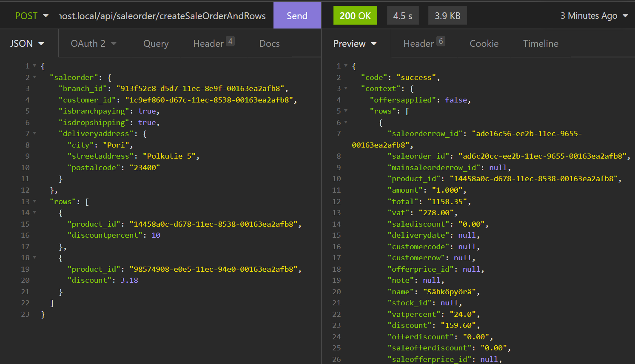The image size is (635, 364).
Task: Click the request URL field
Action: tap(162, 16)
